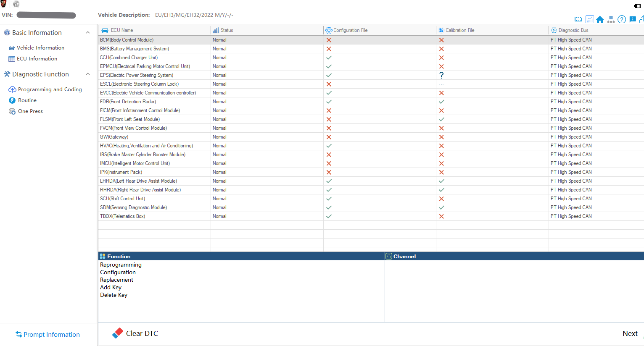Open the chart report toolbar icon
Screen dimensions: 644x346
pyautogui.click(x=589, y=19)
